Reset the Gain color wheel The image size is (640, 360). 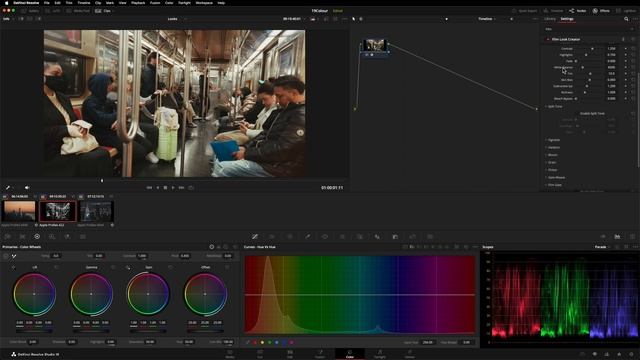tap(170, 267)
